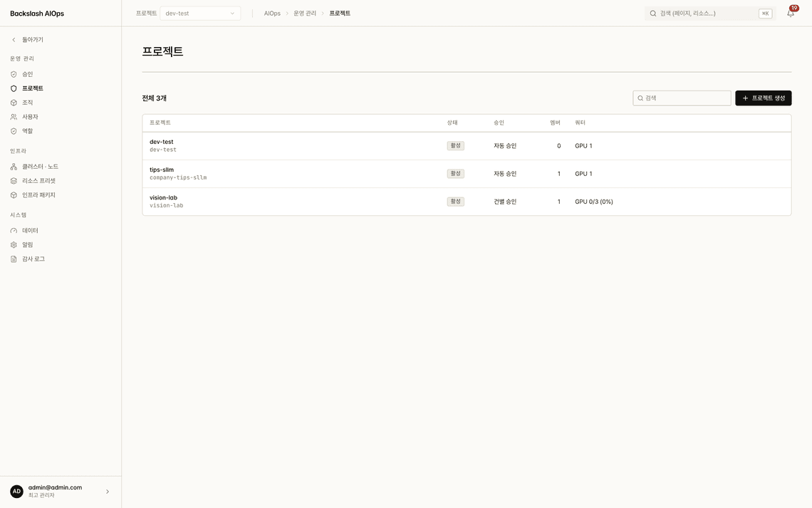Click the magnifier icon in top search bar

coord(653,14)
